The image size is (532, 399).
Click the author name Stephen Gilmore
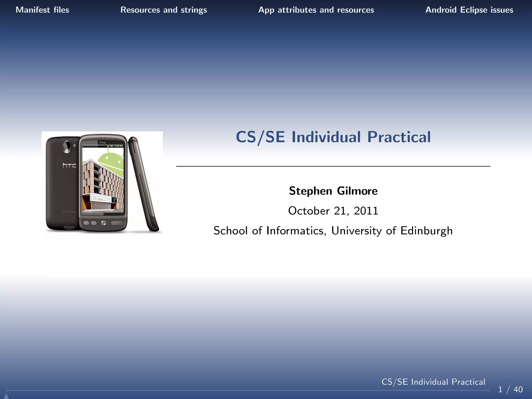(333, 191)
